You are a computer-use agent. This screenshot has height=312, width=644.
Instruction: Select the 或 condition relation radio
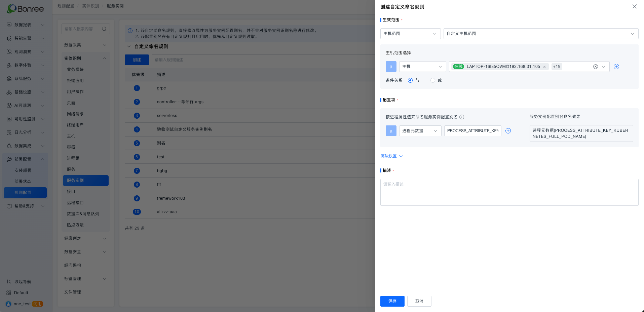coord(433,80)
